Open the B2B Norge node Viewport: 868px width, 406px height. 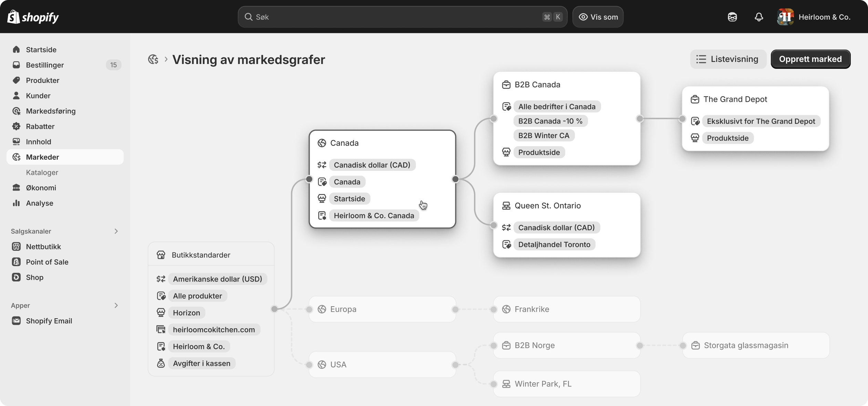pos(567,345)
